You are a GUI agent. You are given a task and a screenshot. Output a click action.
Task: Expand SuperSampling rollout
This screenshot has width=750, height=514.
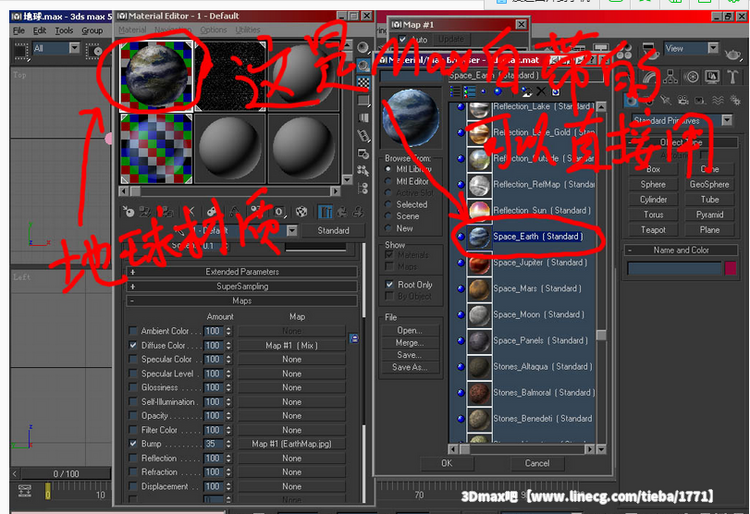tap(242, 286)
